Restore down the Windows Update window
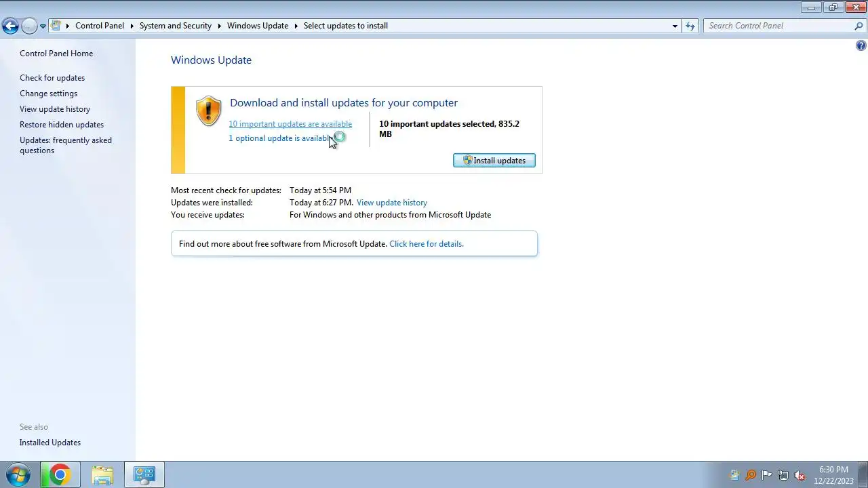Screen dimensions: 868x488 833,7
